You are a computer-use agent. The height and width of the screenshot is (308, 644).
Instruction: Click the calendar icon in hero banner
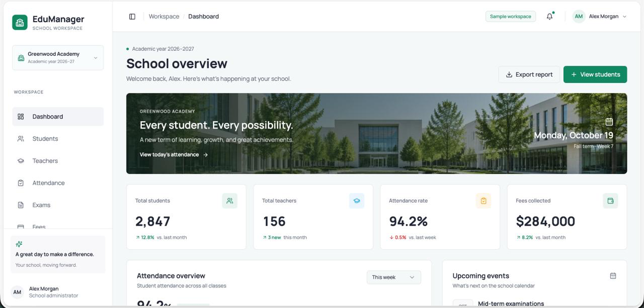[609, 122]
